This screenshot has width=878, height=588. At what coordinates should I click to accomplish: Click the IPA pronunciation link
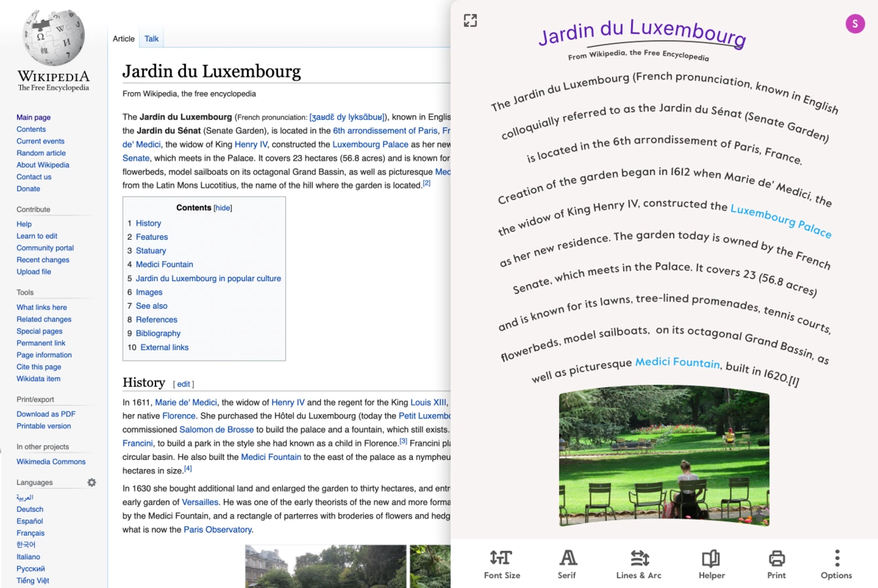point(348,118)
